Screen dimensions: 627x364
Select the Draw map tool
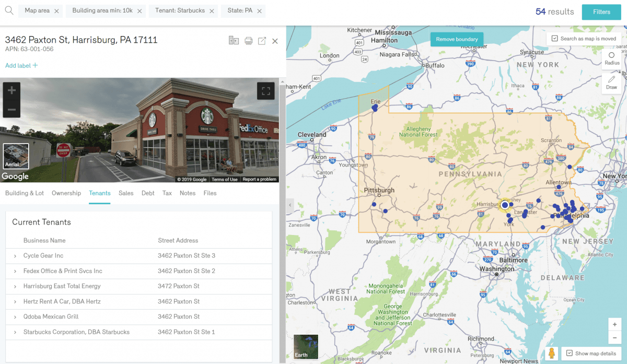point(612,83)
